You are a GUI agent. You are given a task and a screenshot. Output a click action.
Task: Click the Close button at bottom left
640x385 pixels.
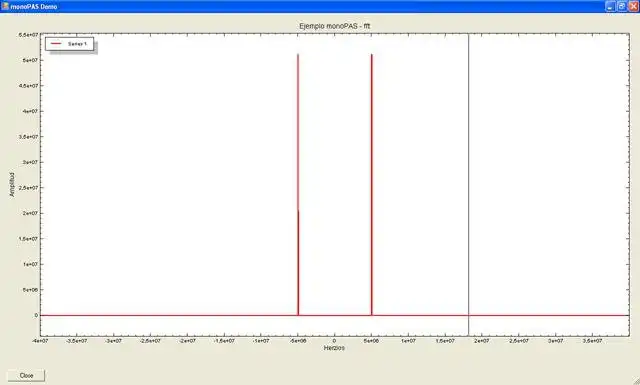click(26, 375)
